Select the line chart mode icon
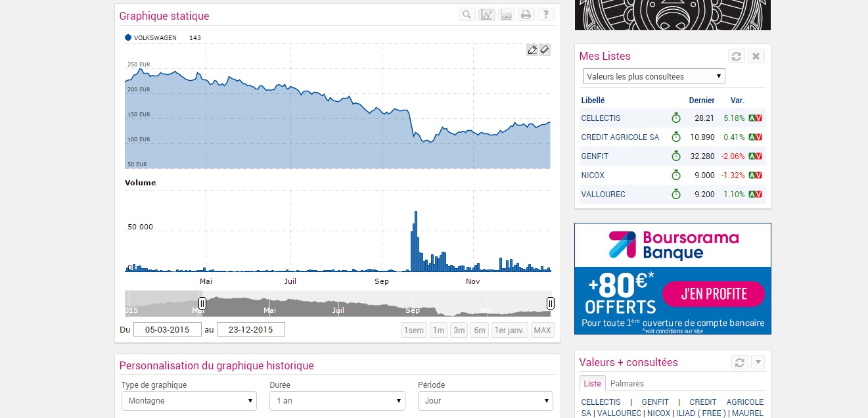This screenshot has width=868, height=418. click(x=487, y=14)
